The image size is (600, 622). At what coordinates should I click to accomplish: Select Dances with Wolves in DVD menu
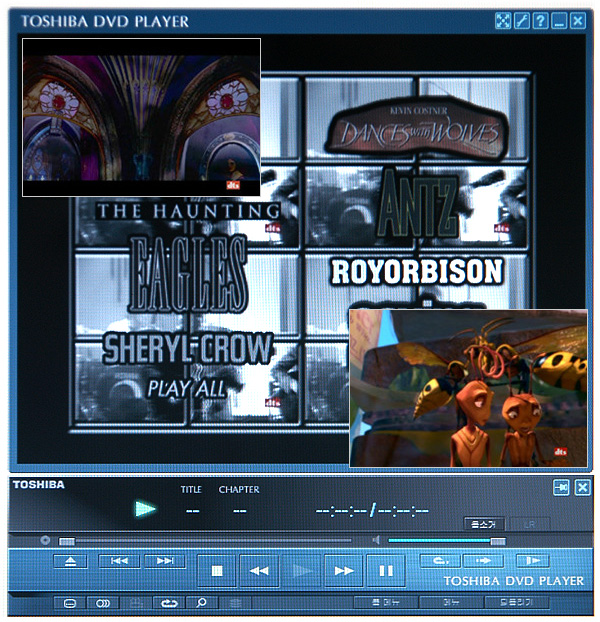coord(418,129)
